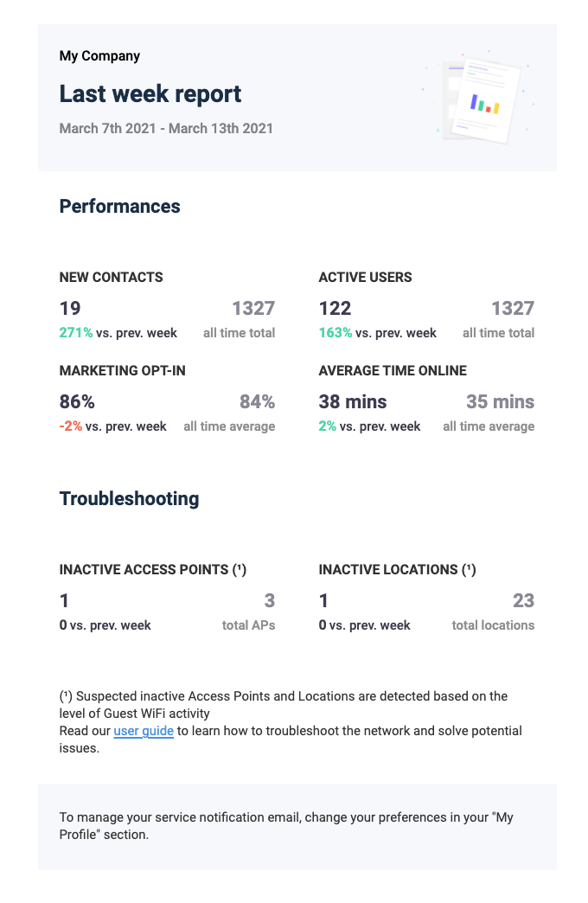Click the 84% all time average
The image size is (588, 903).
click(x=258, y=401)
